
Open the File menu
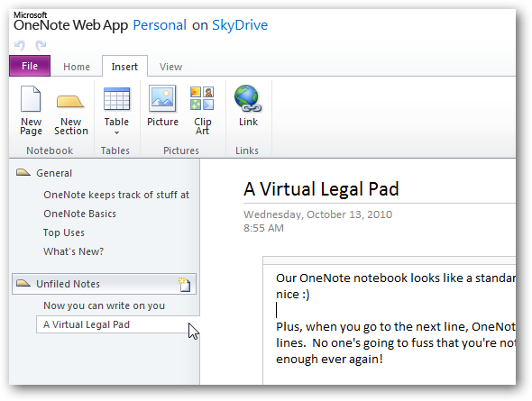click(x=30, y=66)
